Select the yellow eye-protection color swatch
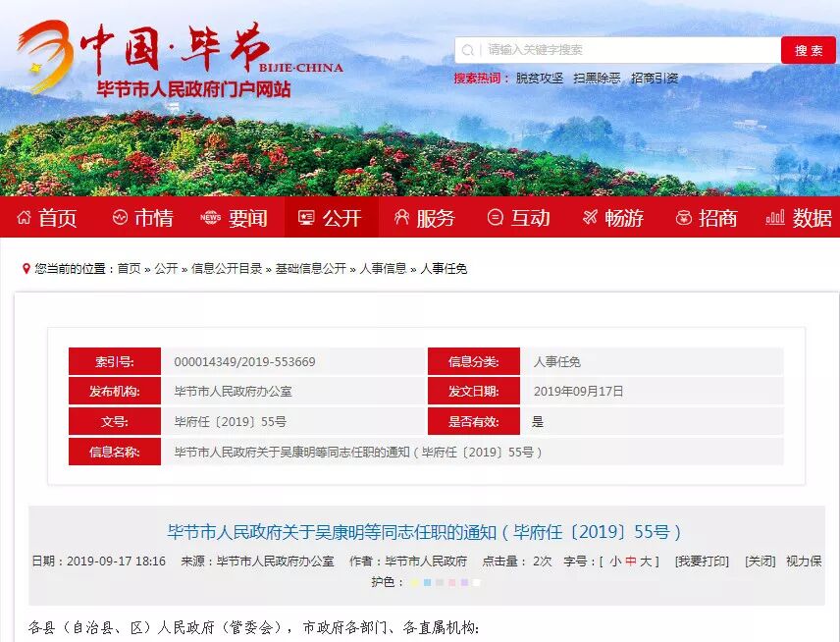Viewport: 840px width, 642px height. [x=415, y=582]
